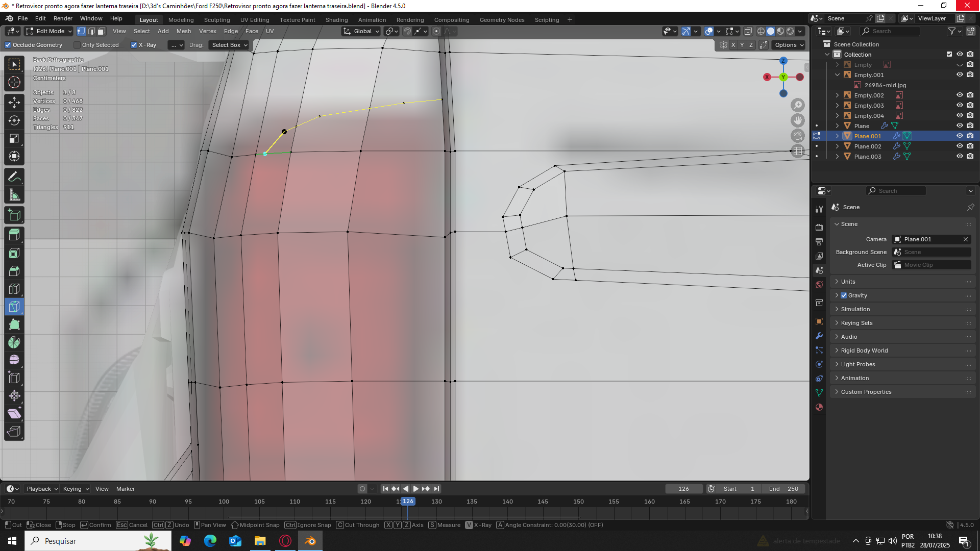Select the Loop Cut tool
Viewport: 980px width, 551px height.
(14, 289)
